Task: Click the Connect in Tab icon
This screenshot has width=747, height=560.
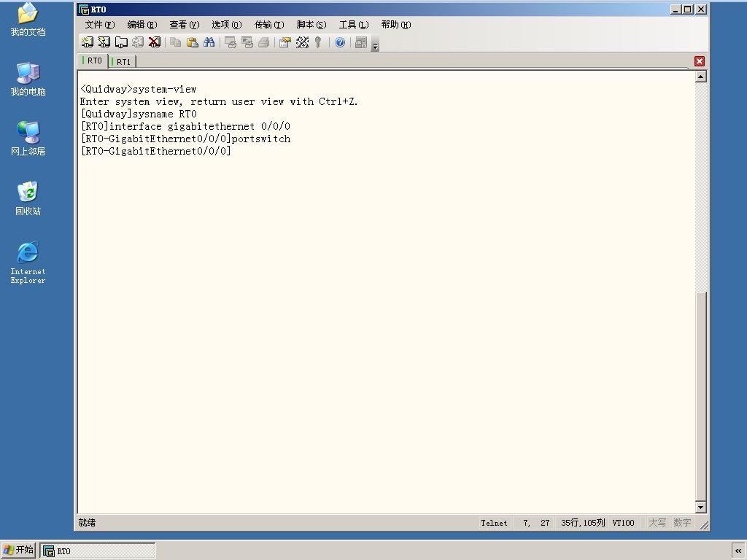Action: coord(121,42)
